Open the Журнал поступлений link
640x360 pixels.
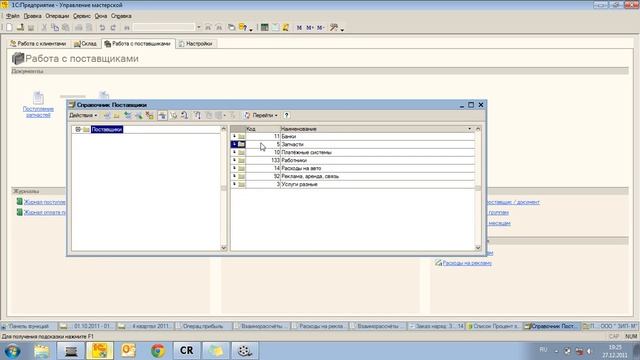tap(44, 202)
